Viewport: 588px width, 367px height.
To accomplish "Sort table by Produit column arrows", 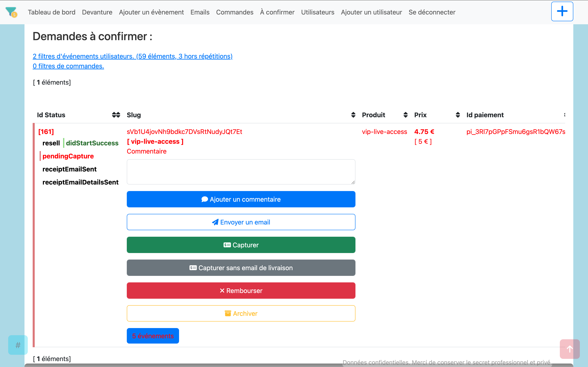I will (x=405, y=115).
